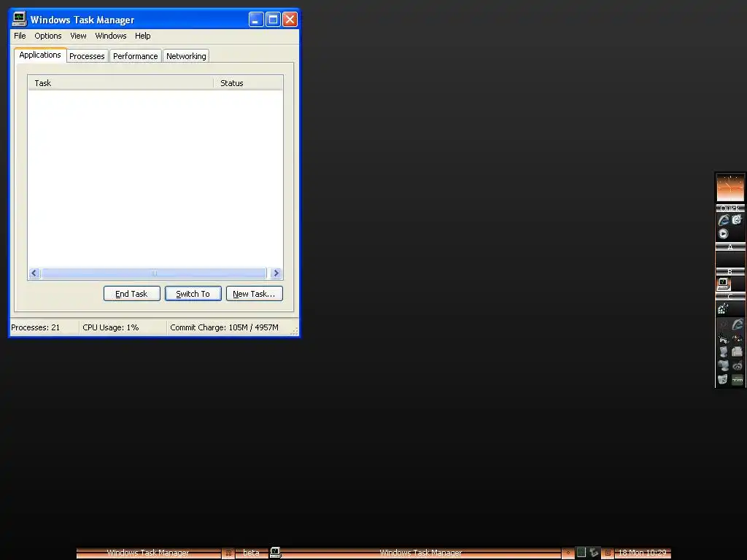The height and width of the screenshot is (560, 747).
Task: Click the green network card icon in the sidebar
Action: 738,379
